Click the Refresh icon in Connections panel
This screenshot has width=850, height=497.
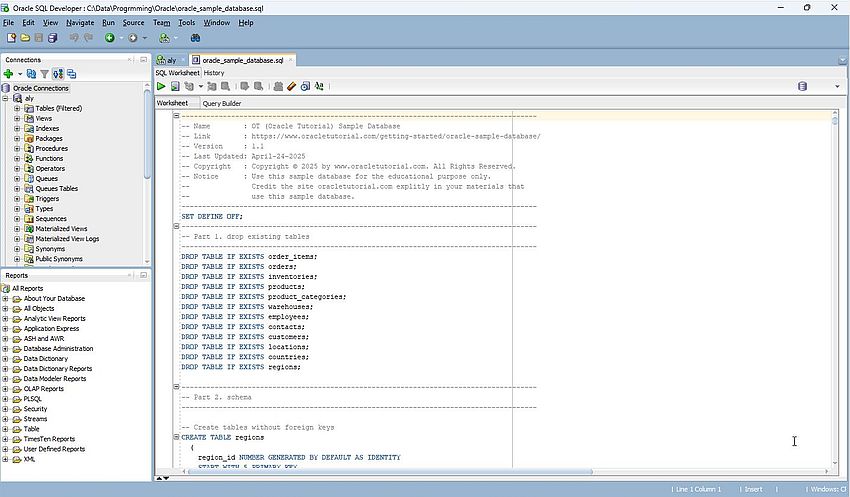[x=31, y=74]
